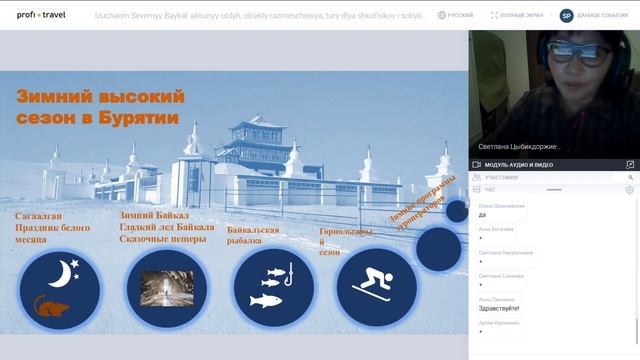The width and height of the screenshot is (640, 360).
Task: Click the presenter webcam video
Action: coord(554,94)
